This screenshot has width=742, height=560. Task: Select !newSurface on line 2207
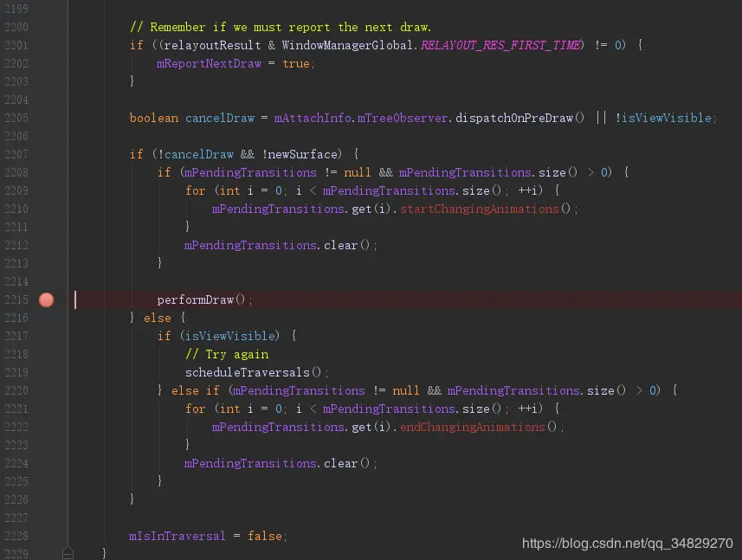point(301,155)
